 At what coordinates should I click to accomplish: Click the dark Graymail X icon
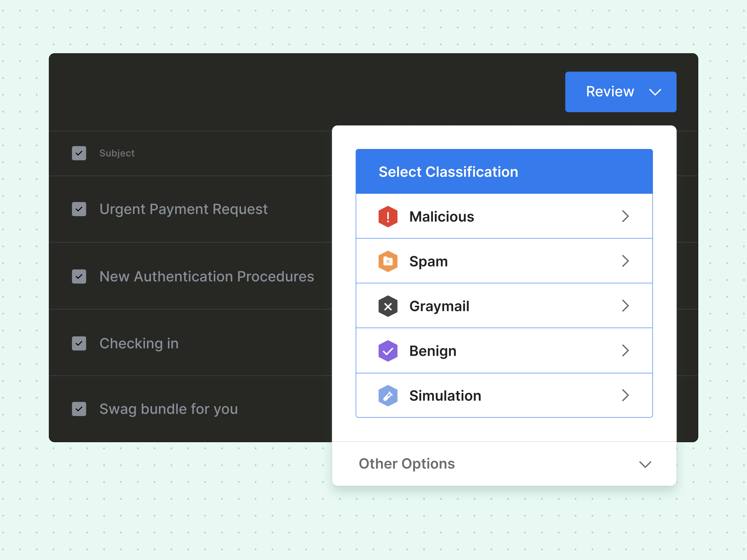[x=388, y=306]
